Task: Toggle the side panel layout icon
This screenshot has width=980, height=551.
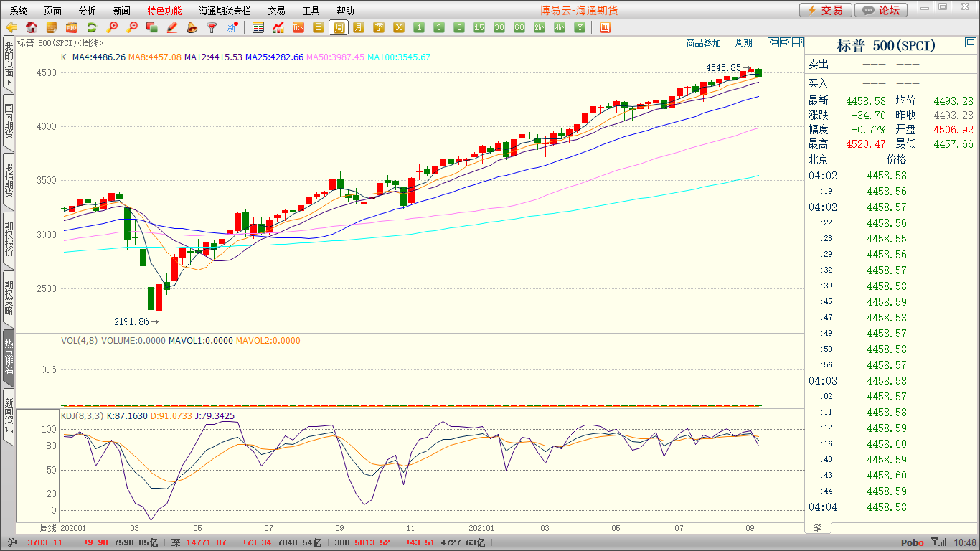Action: (x=798, y=42)
